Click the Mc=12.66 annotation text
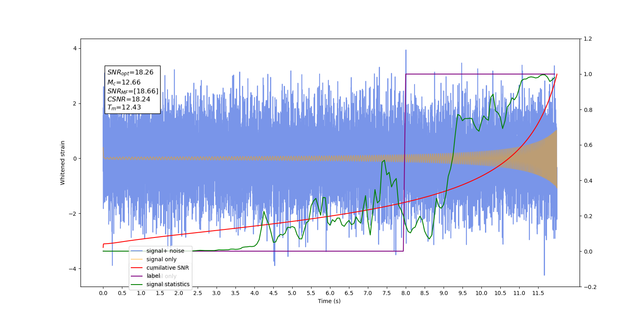Image resolution: width=644 pixels, height=322 pixels. pos(124,82)
